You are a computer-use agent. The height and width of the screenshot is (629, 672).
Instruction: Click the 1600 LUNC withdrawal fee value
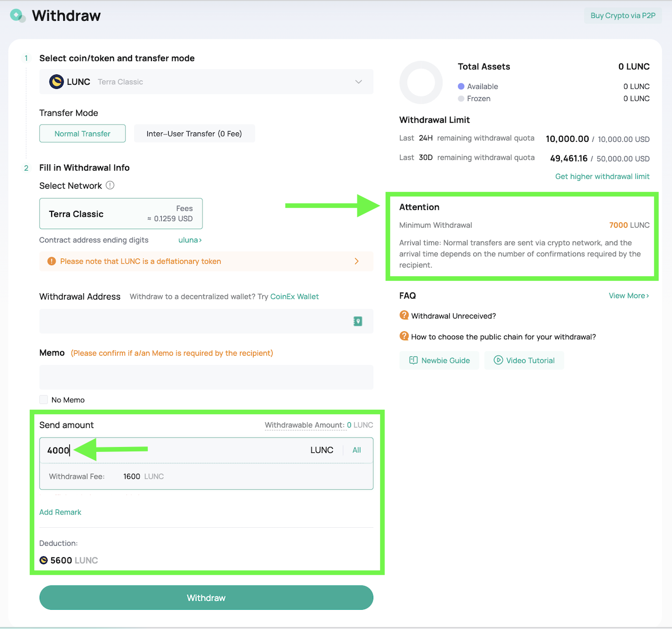143,476
